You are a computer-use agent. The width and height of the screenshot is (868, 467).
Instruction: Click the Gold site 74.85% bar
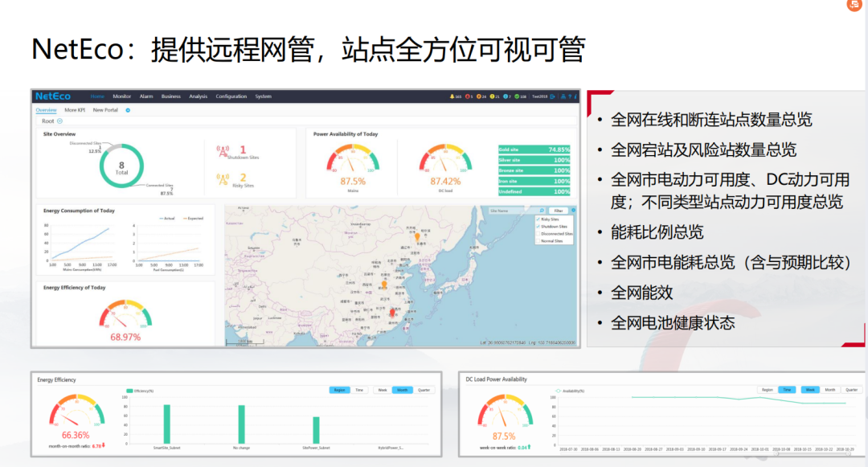coord(534,150)
